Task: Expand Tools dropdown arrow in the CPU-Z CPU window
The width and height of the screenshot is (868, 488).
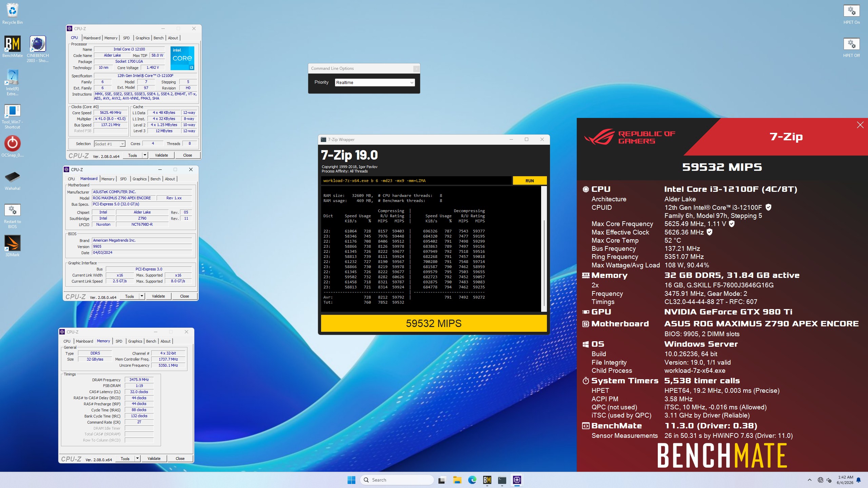Action: click(x=145, y=155)
